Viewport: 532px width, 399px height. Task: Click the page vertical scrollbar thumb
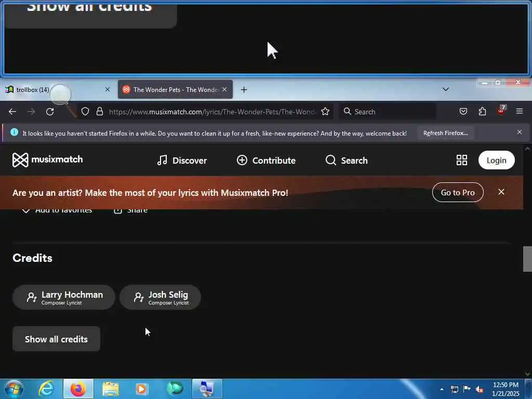tap(527, 259)
